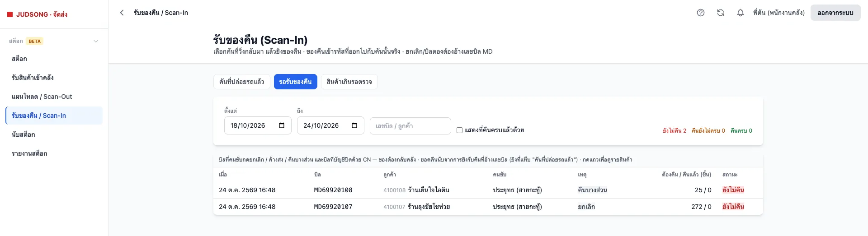Image resolution: width=868 pixels, height=236 pixels.
Task: Open bill row MD69920108
Action: pos(488,190)
